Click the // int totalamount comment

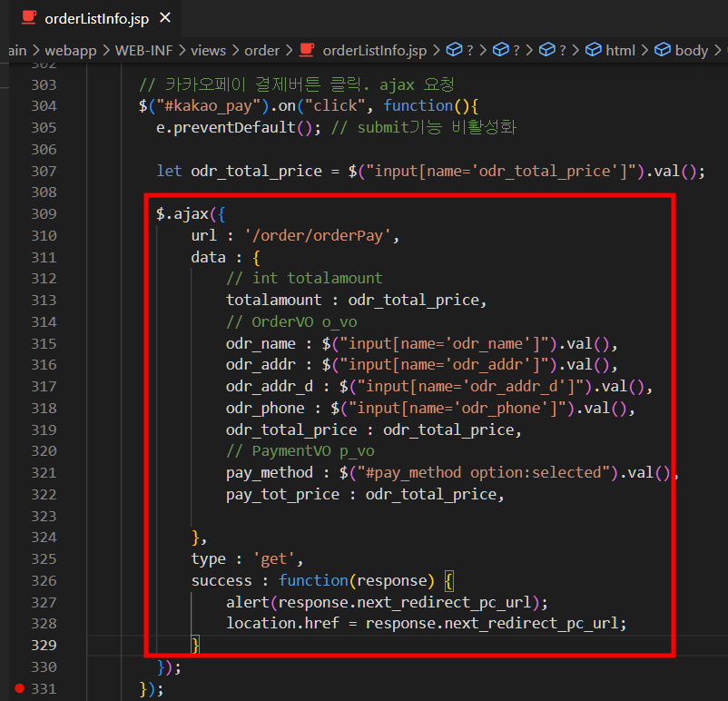[x=304, y=278]
